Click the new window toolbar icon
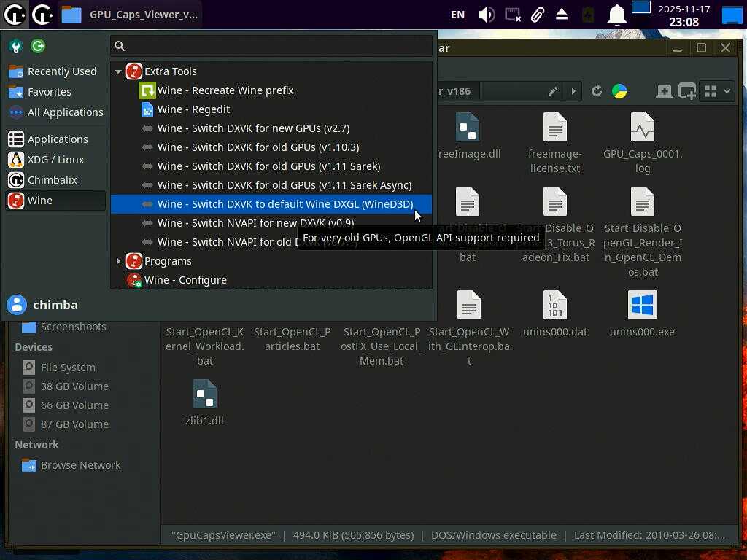 (x=687, y=91)
